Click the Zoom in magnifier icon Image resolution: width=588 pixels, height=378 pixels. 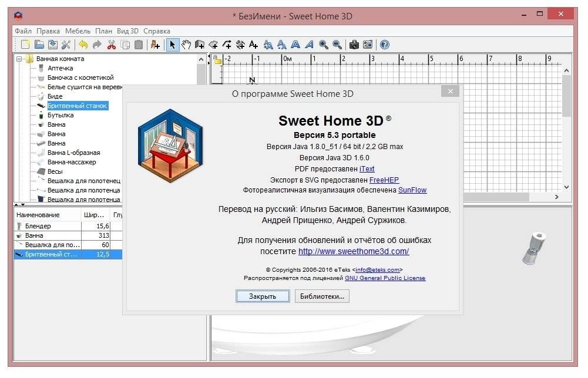click(324, 45)
